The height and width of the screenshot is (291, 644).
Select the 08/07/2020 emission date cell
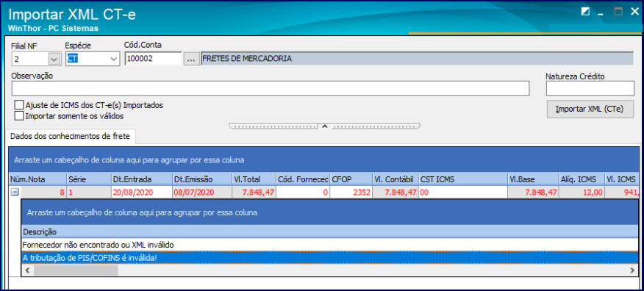point(201,192)
